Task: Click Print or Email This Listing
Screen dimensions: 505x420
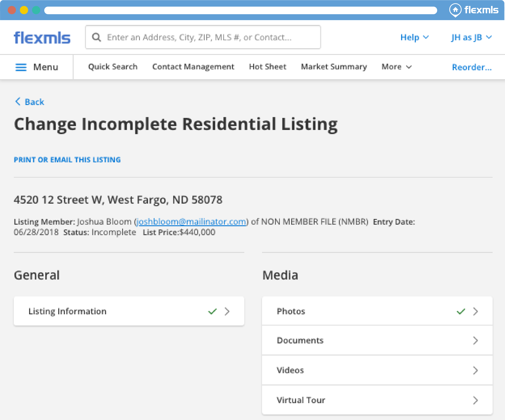Action: 67,160
